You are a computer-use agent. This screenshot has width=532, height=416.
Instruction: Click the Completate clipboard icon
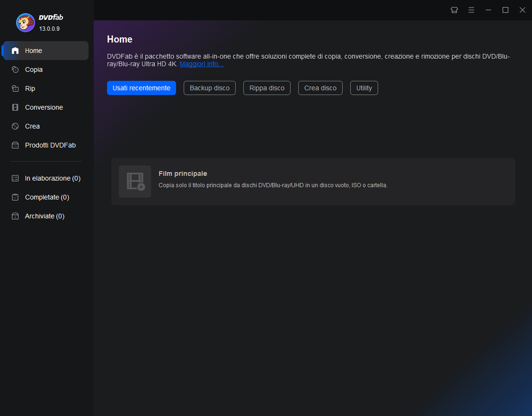point(15,197)
